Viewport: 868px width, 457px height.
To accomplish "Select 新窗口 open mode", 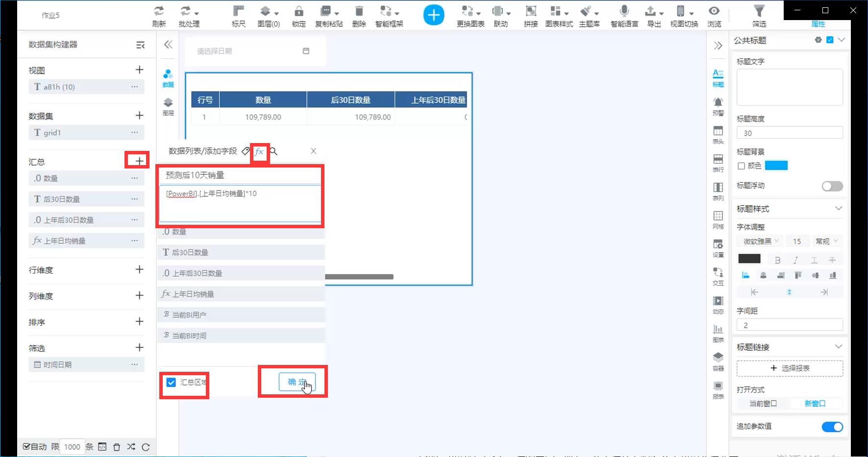I will click(x=815, y=403).
